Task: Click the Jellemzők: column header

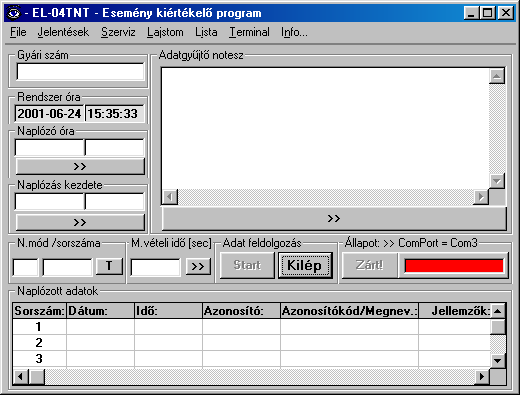Action: click(454, 311)
